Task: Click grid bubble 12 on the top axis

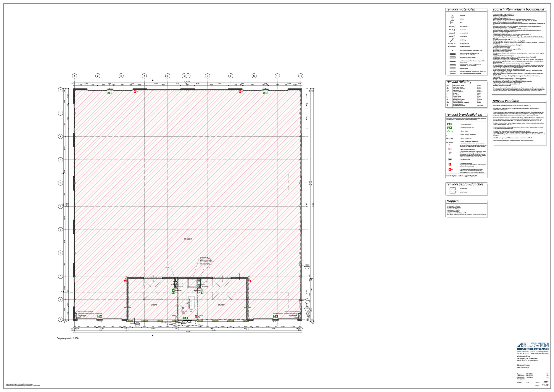Action: (301, 76)
